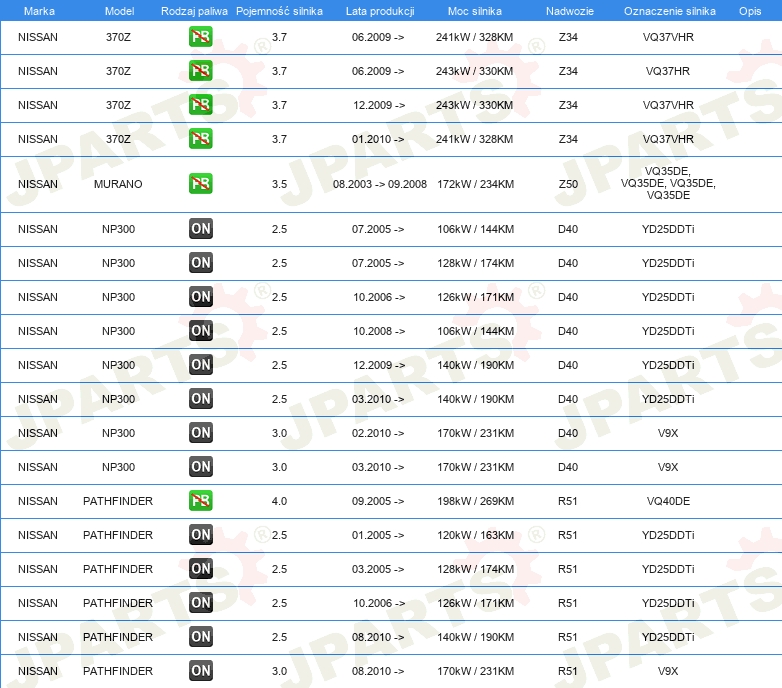Click the petrol icon for the 370Z from 01.2010
The width and height of the screenshot is (782, 688).
coord(200,139)
